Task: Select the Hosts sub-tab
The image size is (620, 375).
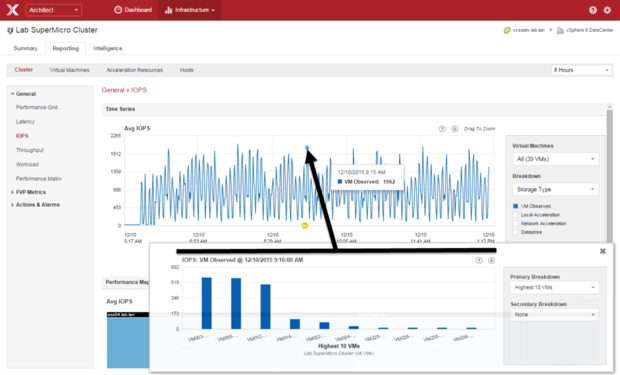Action: click(187, 70)
